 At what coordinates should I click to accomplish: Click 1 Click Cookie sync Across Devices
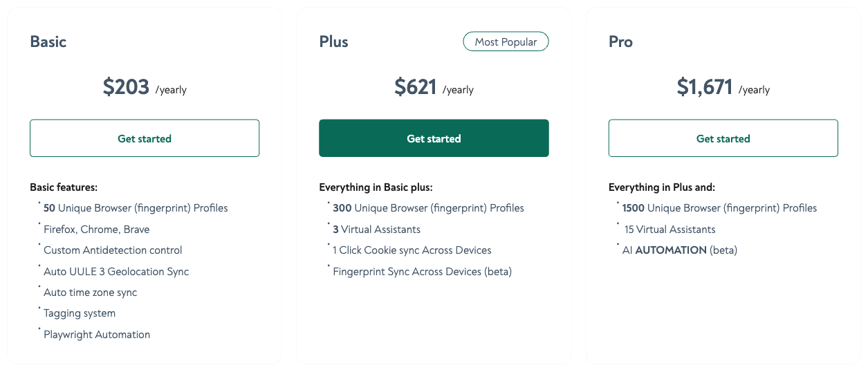[x=412, y=250]
